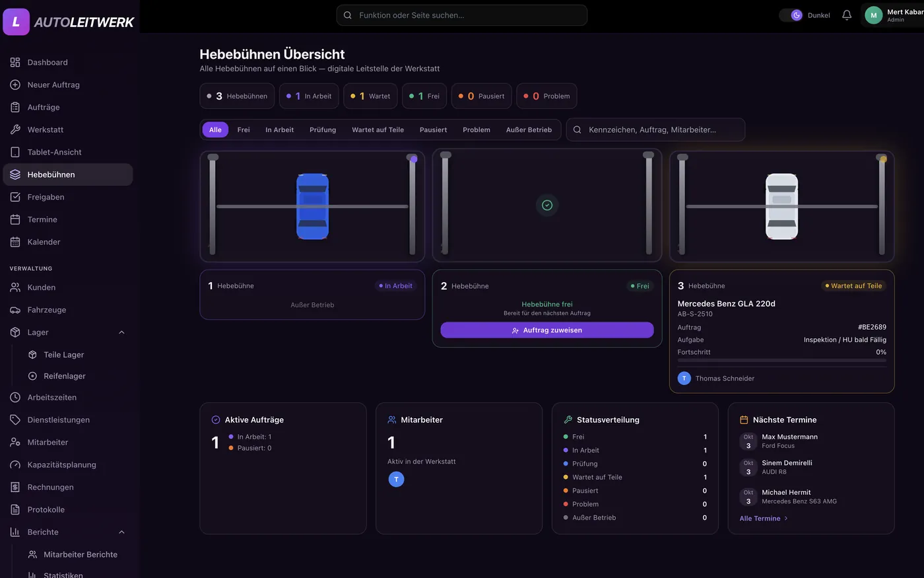Viewport: 924px width, 578px height.
Task: Click the Rechnungen invoice icon
Action: [15, 487]
